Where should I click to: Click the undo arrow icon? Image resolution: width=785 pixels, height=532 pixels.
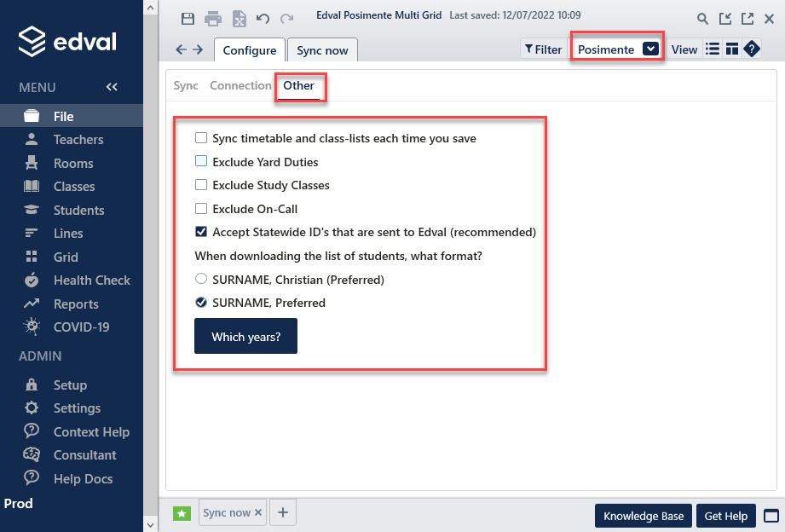263,19
